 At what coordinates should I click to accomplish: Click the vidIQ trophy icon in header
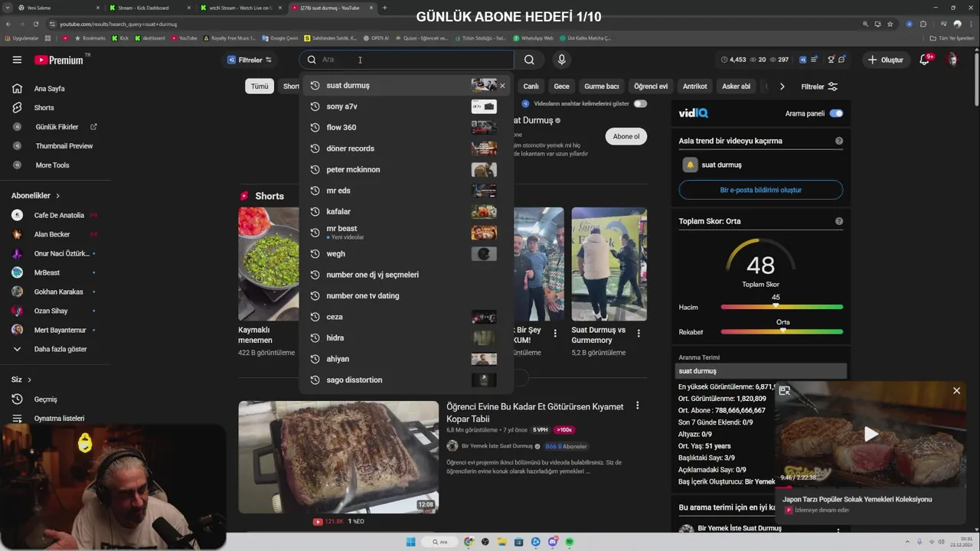click(x=831, y=60)
